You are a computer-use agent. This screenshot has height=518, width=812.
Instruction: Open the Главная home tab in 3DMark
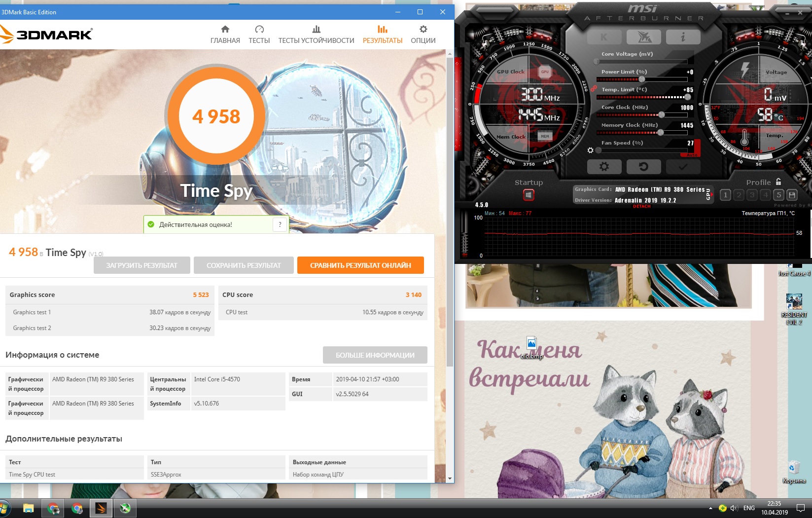225,35
